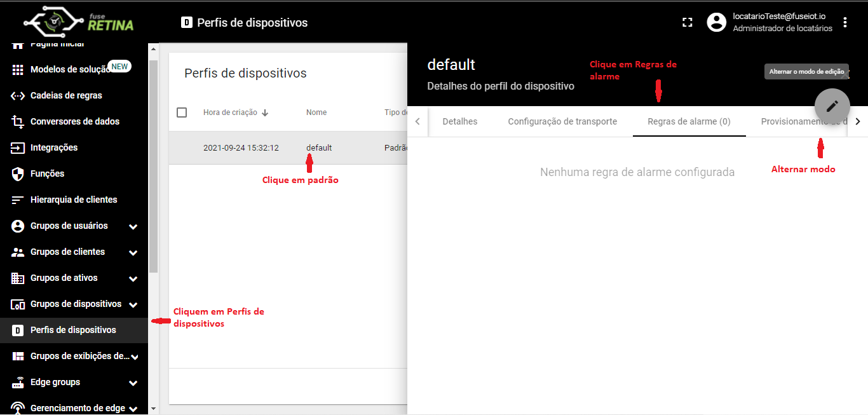Expand Grupos de clientes submenu chevron
Screen dimensions: 868x415
[133, 253]
